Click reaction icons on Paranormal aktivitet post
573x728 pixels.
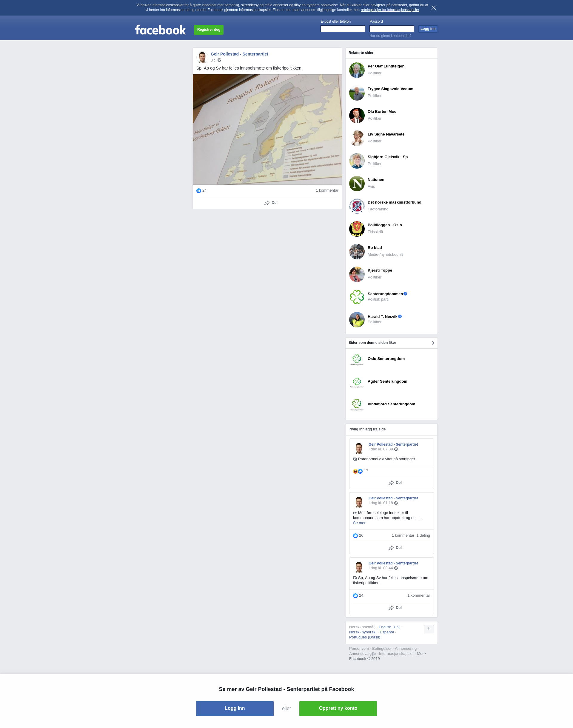pos(358,471)
